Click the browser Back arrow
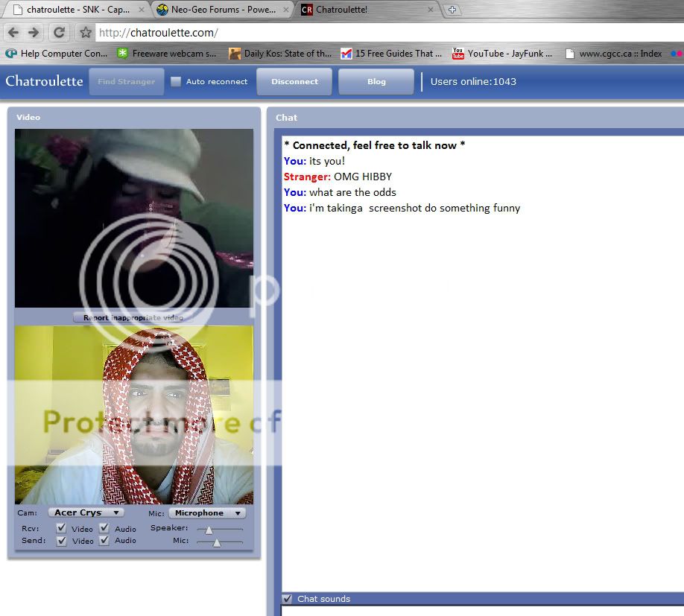Image resolution: width=684 pixels, height=616 pixels. 13,33
